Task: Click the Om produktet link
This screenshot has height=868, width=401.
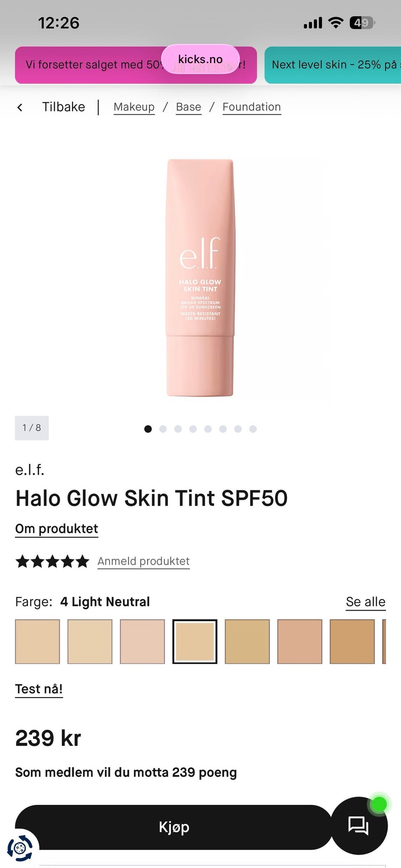Action: tap(56, 529)
